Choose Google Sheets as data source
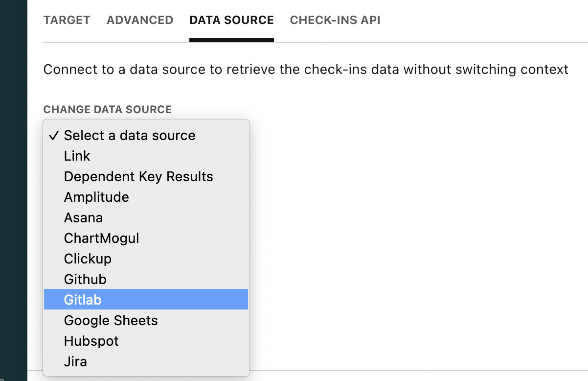The height and width of the screenshot is (381, 588). click(111, 321)
